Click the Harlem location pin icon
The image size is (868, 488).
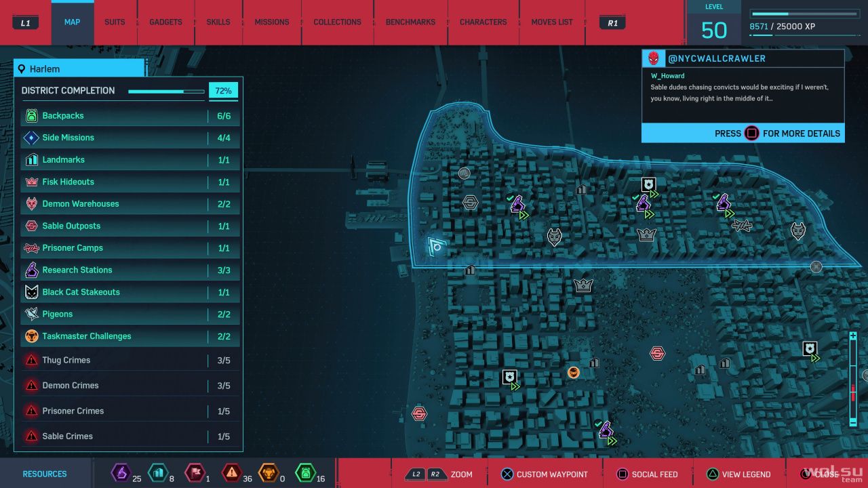[22, 69]
